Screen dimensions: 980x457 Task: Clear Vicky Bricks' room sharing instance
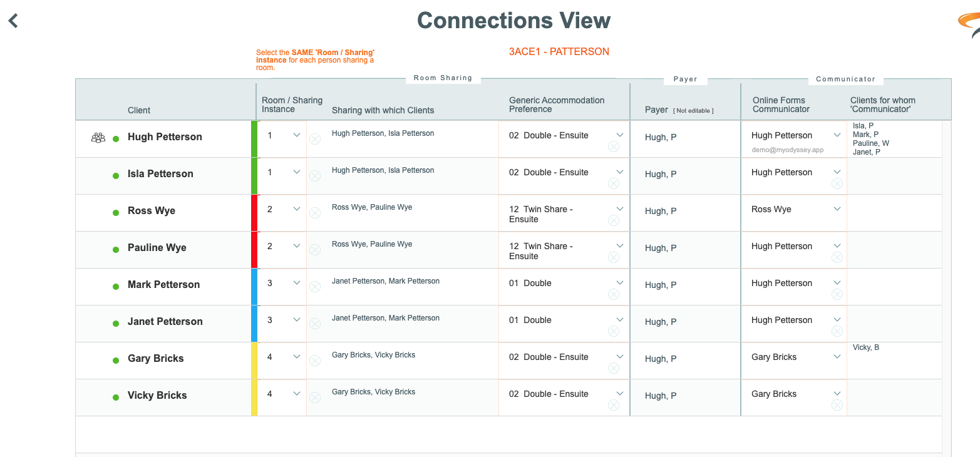(x=315, y=398)
